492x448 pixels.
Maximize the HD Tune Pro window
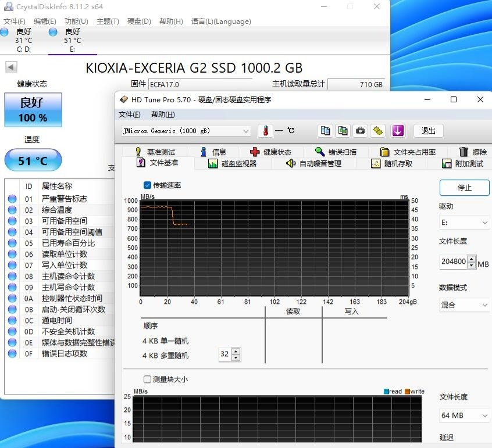[x=454, y=99]
